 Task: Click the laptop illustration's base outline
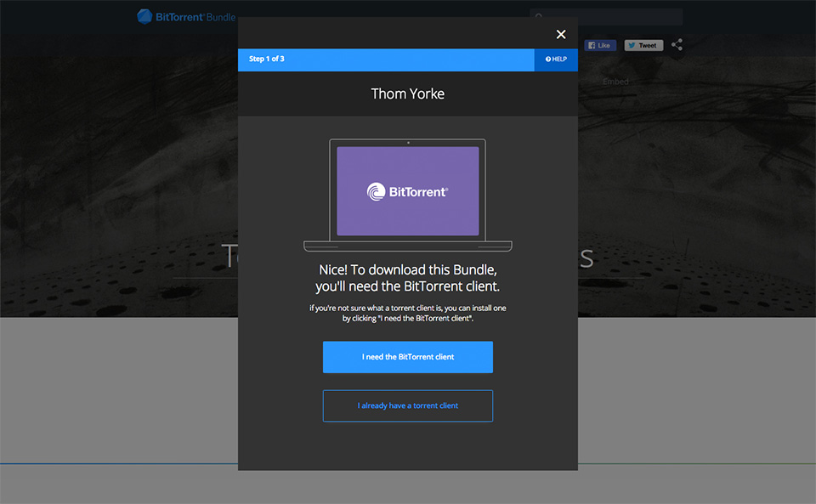(x=408, y=246)
